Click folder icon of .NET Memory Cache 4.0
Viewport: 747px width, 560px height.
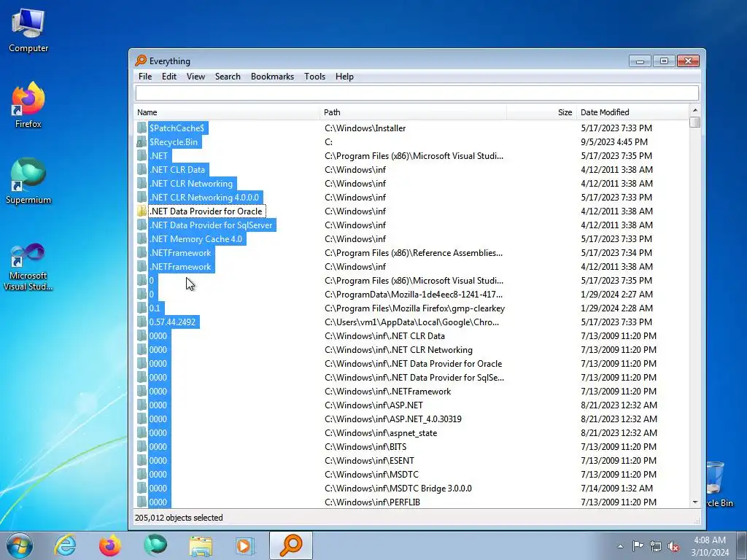click(x=142, y=239)
